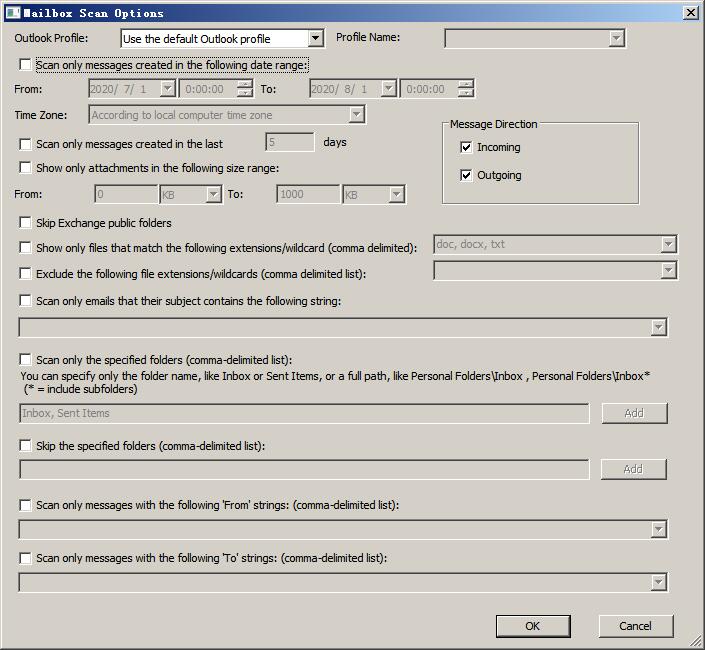This screenshot has width=705, height=650.
Task: Open the To date picker dropdown
Action: (388, 89)
